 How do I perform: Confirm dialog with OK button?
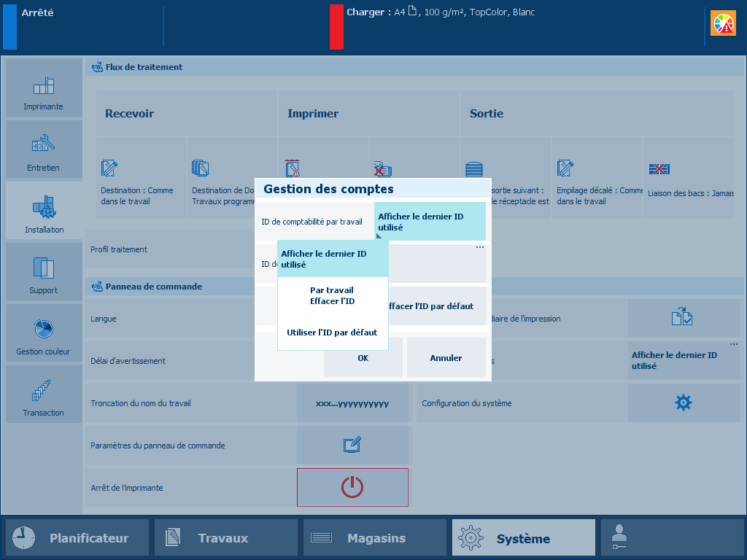pyautogui.click(x=363, y=358)
